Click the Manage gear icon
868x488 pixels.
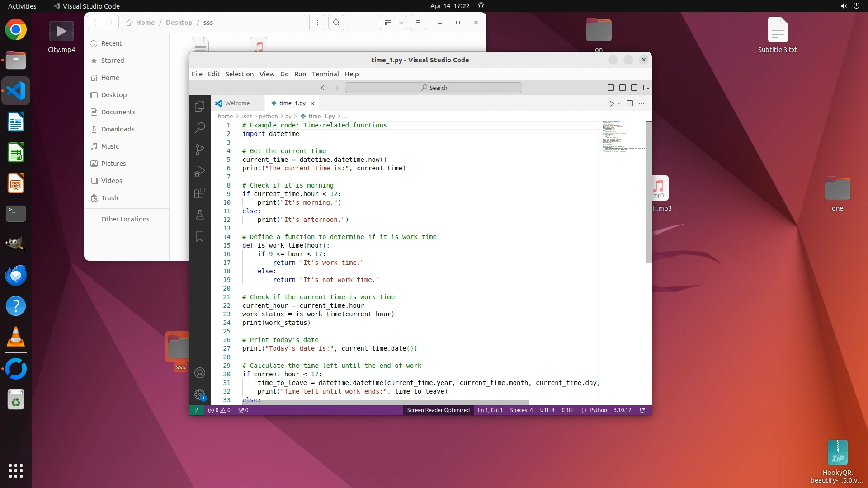(x=199, y=394)
